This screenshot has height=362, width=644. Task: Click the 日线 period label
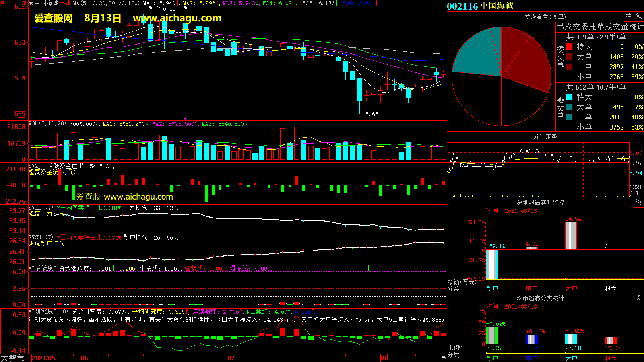(65, 3)
